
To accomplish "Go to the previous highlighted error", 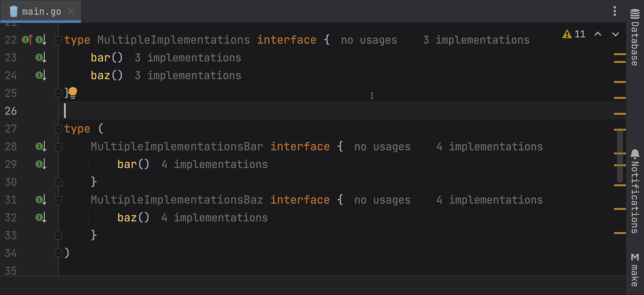I will (598, 34).
